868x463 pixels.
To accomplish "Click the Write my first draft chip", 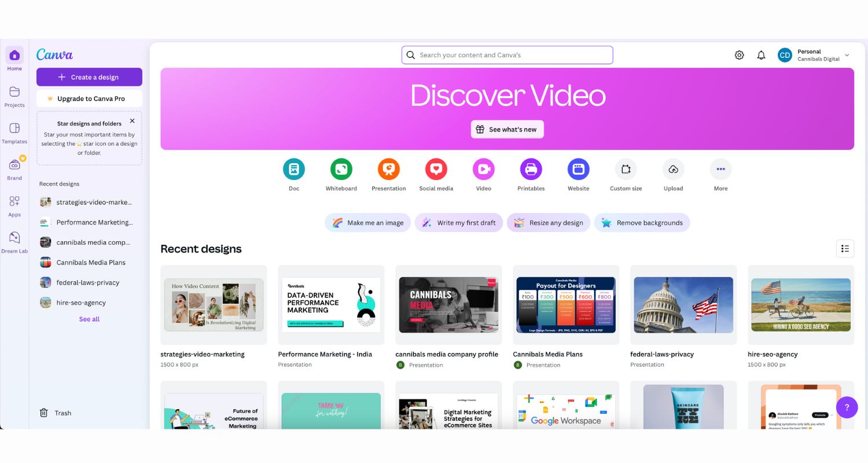I will pyautogui.click(x=459, y=223).
